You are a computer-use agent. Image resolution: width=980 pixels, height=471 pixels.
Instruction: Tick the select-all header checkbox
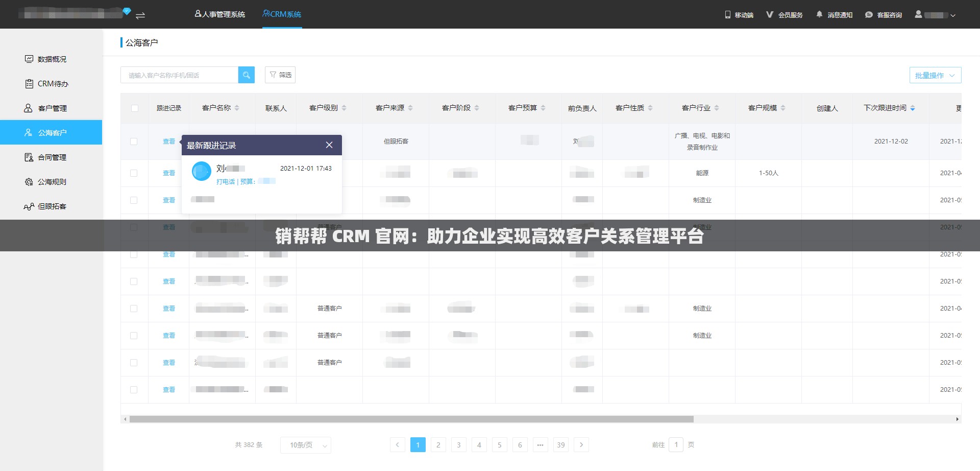pyautogui.click(x=135, y=108)
